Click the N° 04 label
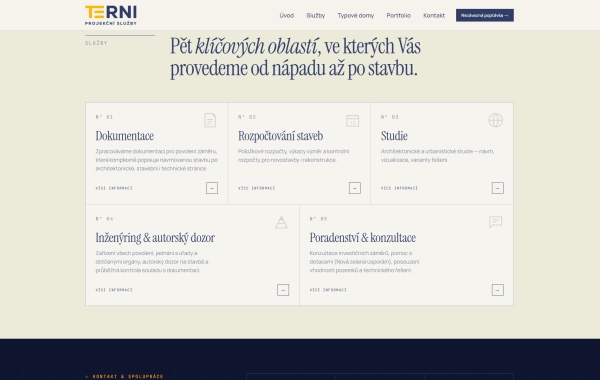 pyautogui.click(x=104, y=219)
